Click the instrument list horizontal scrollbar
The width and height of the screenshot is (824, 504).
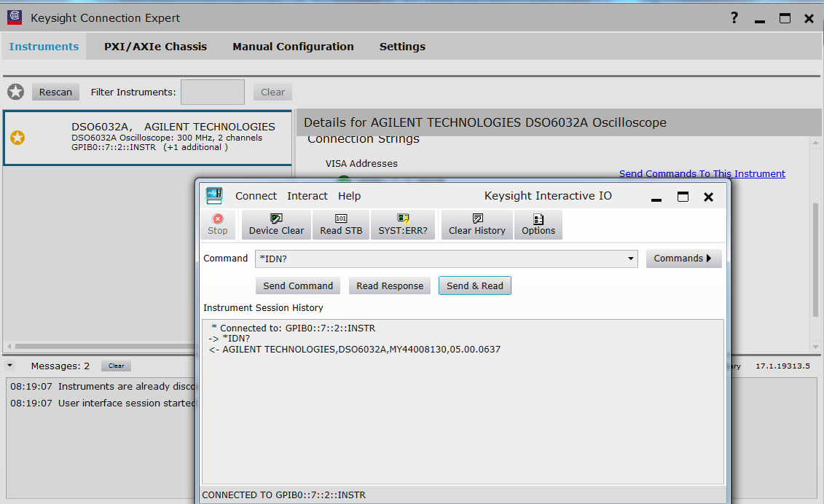tap(105, 347)
